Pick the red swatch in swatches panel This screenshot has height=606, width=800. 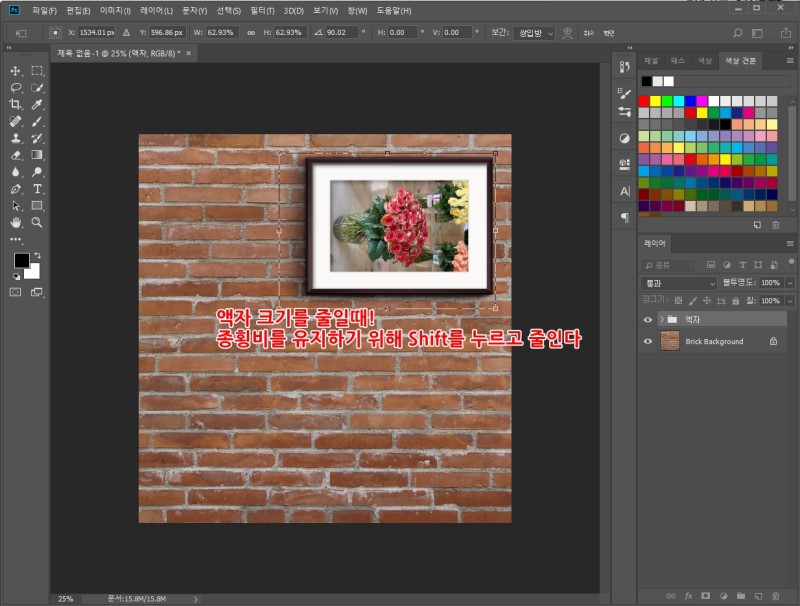645,101
